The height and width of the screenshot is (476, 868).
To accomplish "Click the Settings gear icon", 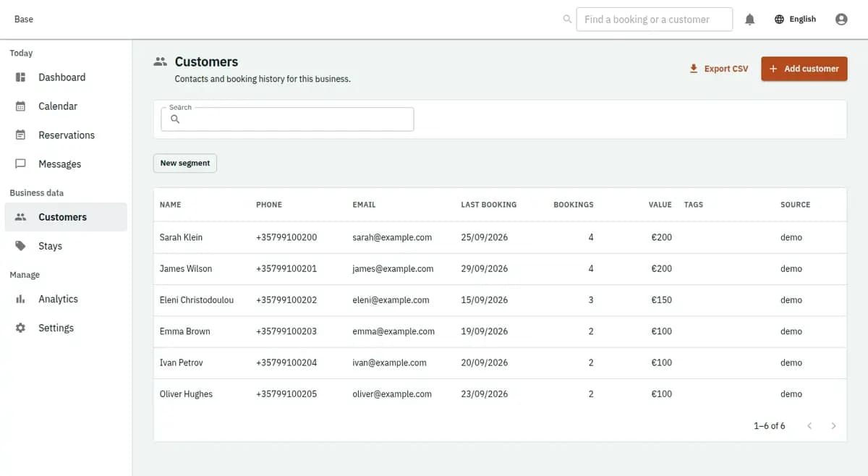I will (20, 328).
